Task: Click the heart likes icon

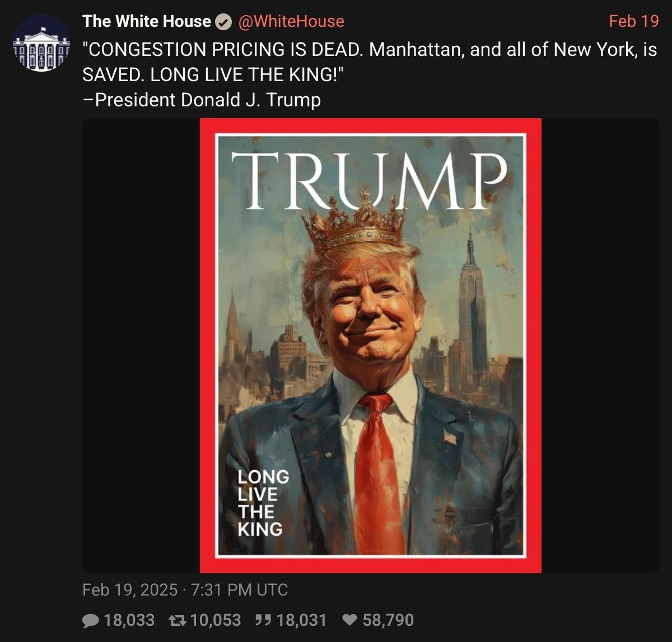Action: tap(349, 620)
